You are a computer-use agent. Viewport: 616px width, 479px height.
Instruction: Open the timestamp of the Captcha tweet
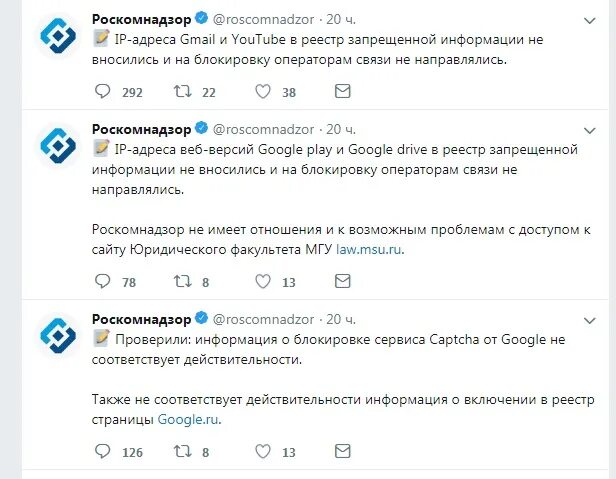(341, 319)
